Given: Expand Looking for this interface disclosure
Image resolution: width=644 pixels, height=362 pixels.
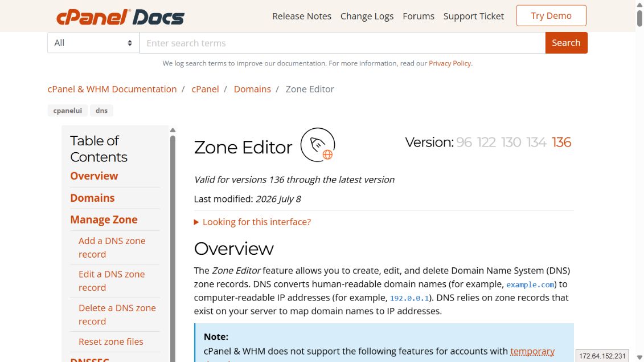Looking at the screenshot, I should click(x=252, y=222).
